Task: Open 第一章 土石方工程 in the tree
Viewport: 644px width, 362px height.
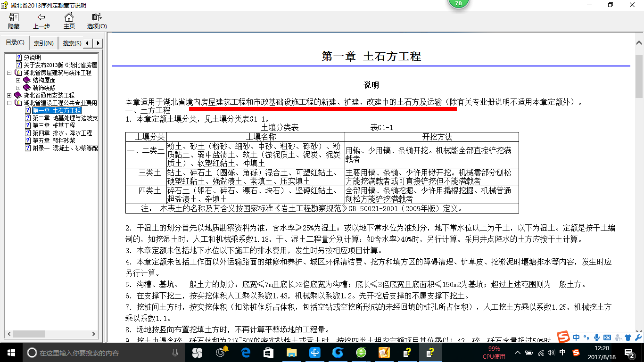Action: pos(57,110)
